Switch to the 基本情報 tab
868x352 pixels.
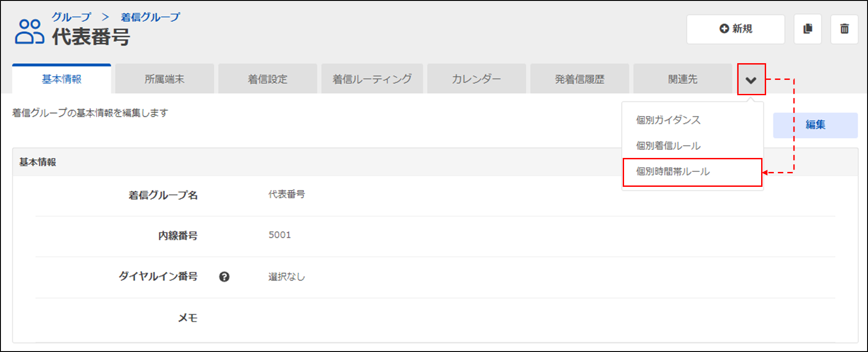click(62, 79)
